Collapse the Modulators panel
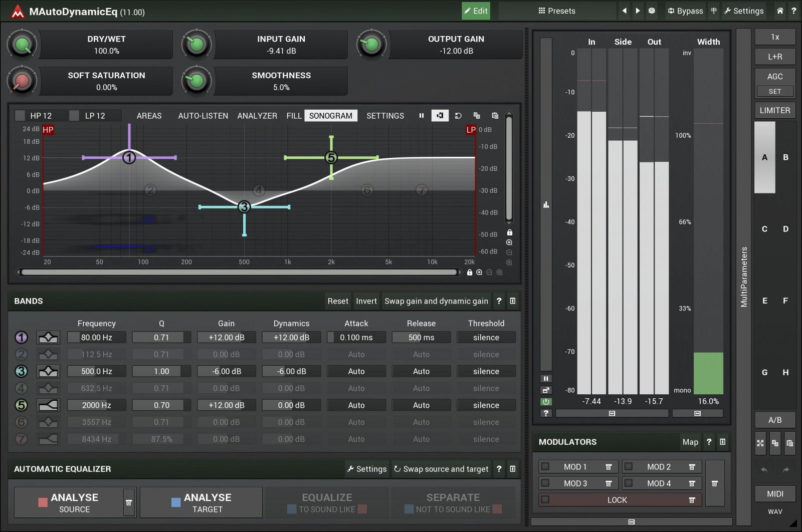Viewport: 802px width, 532px height. [722, 442]
